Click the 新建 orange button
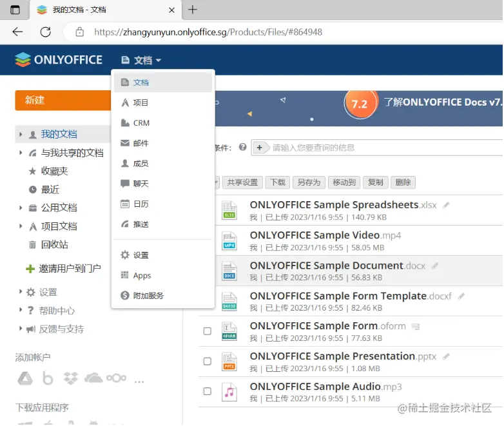 tap(63, 101)
